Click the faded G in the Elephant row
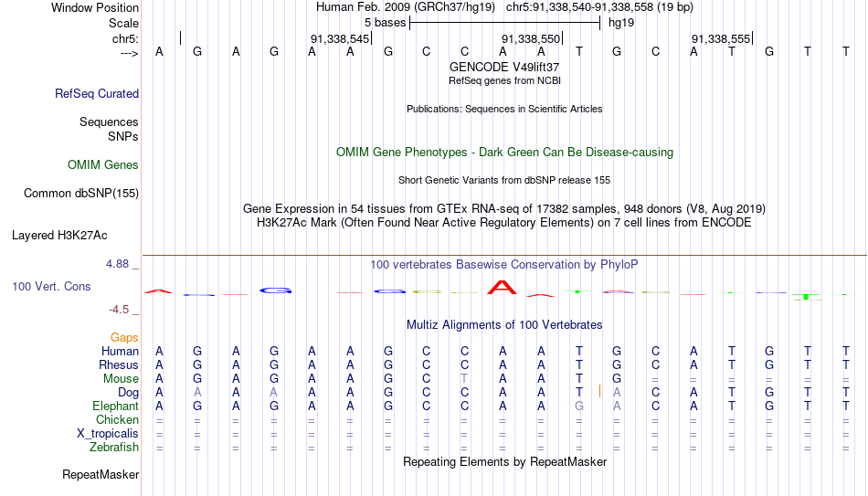This screenshot has height=496, width=868. [579, 406]
